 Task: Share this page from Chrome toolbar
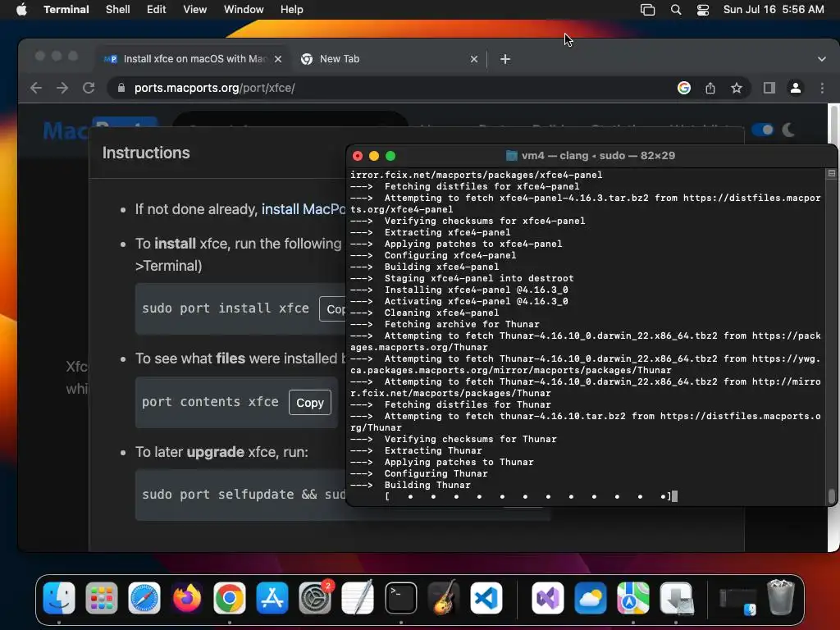tap(710, 88)
